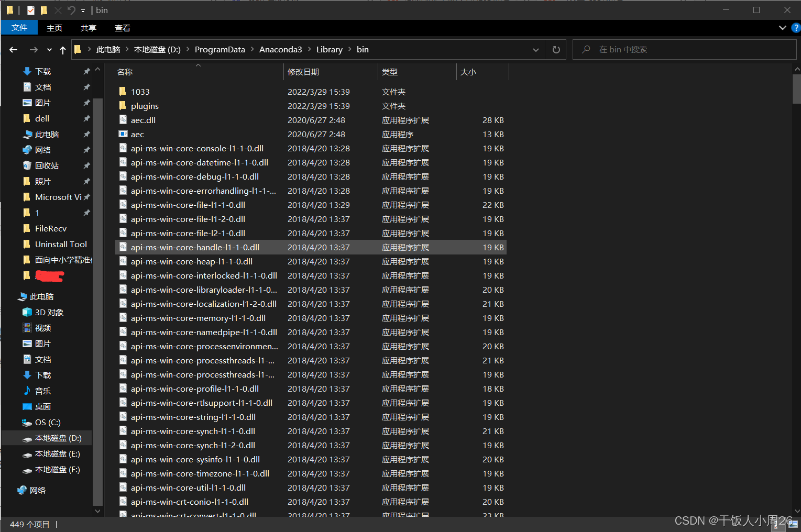Open Explorer help via the question mark
The height and width of the screenshot is (532, 801).
796,28
